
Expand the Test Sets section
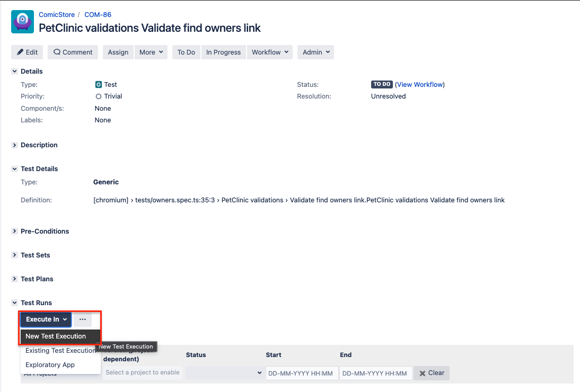click(x=14, y=255)
